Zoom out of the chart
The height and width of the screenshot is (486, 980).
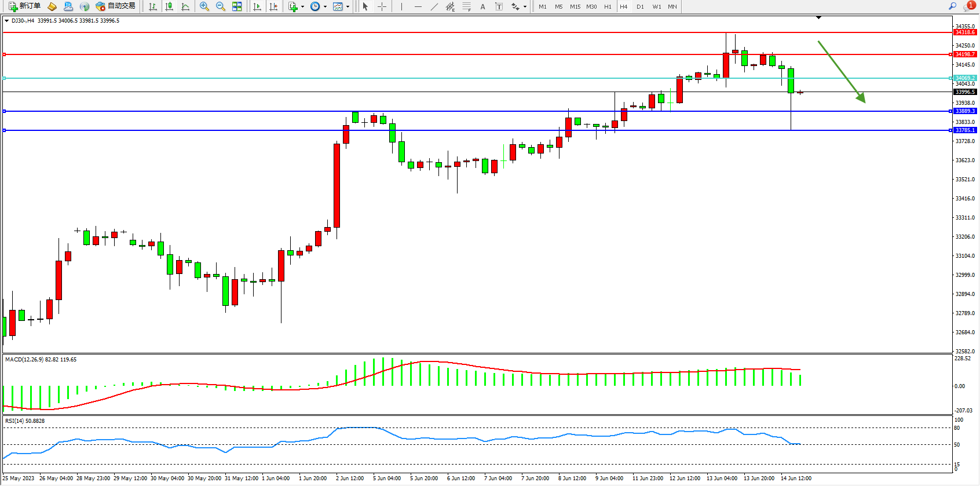point(221,6)
